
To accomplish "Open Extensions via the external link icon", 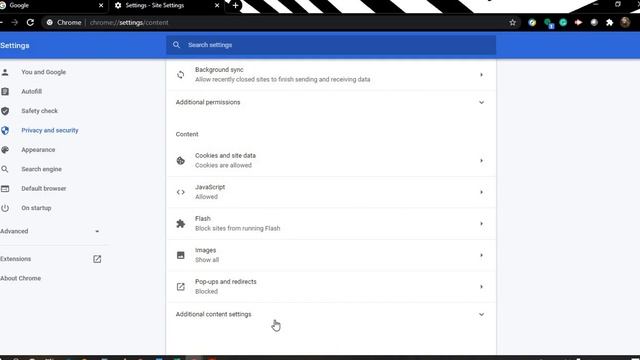I will coord(97,259).
